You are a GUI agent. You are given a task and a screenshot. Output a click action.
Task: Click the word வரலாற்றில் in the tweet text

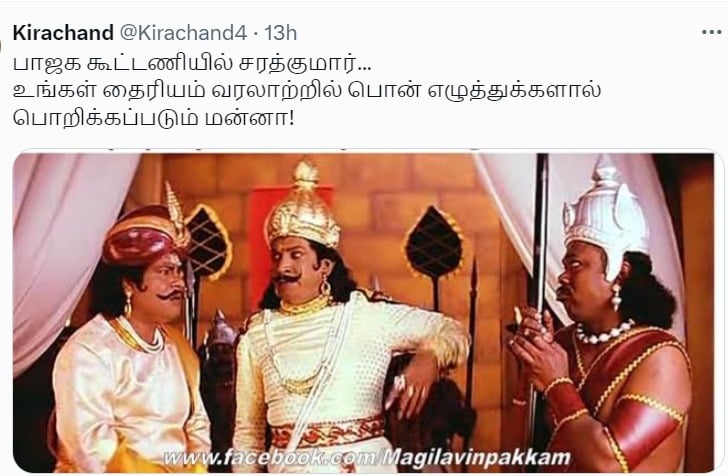pos(274,91)
